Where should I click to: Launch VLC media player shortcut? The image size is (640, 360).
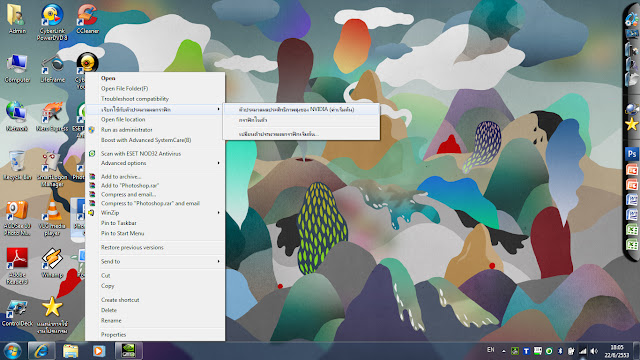point(52,218)
